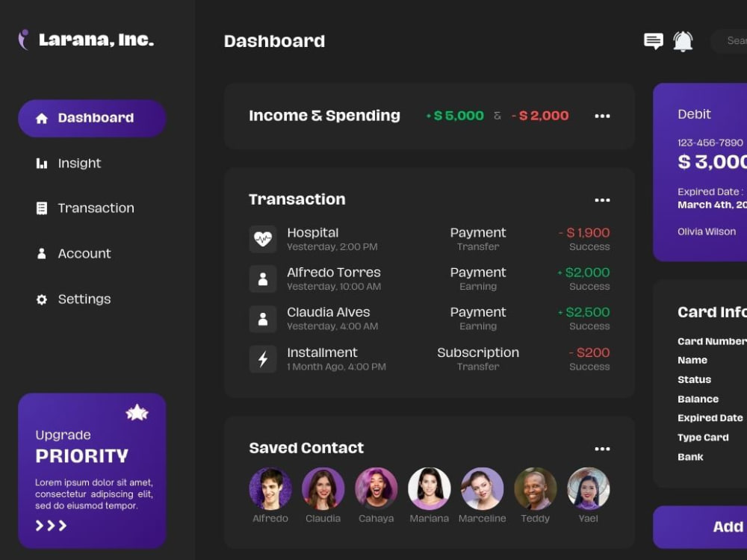Click the Subscription type label
Viewport: 747px width, 560px height.
[478, 352]
